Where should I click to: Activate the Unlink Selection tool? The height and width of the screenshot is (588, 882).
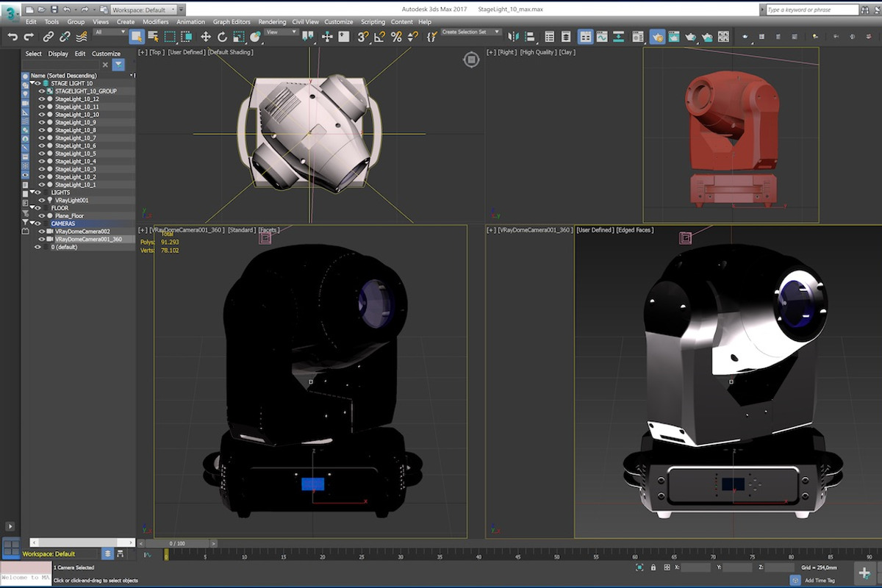point(65,37)
